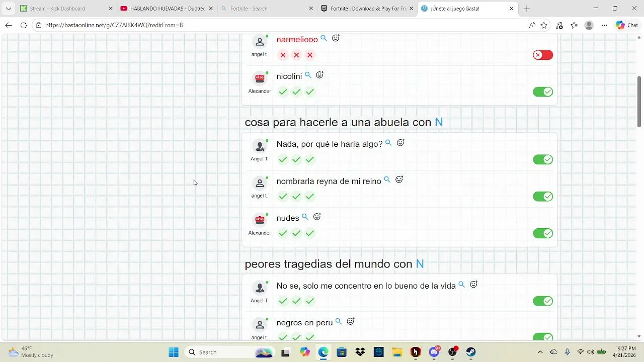This screenshot has height=362, width=644.
Task: Add page to favorites star
Action: click(544, 25)
